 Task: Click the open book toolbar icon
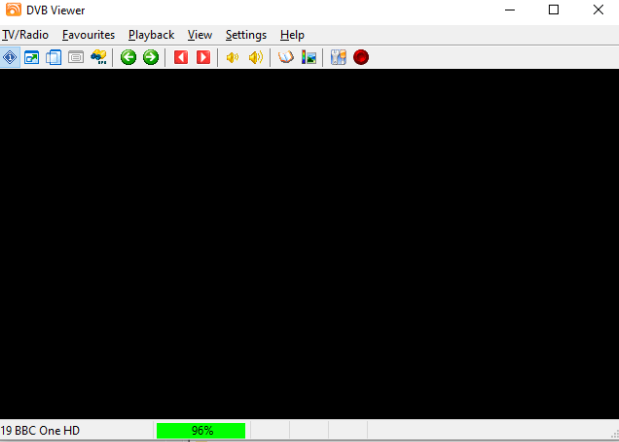click(286, 57)
